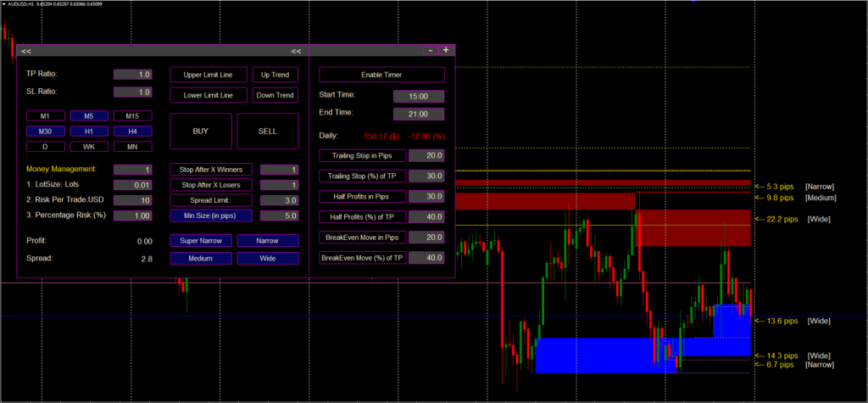Screen dimensions: 868x403
Task: Toggle the H4 timeframe button
Action: (132, 132)
